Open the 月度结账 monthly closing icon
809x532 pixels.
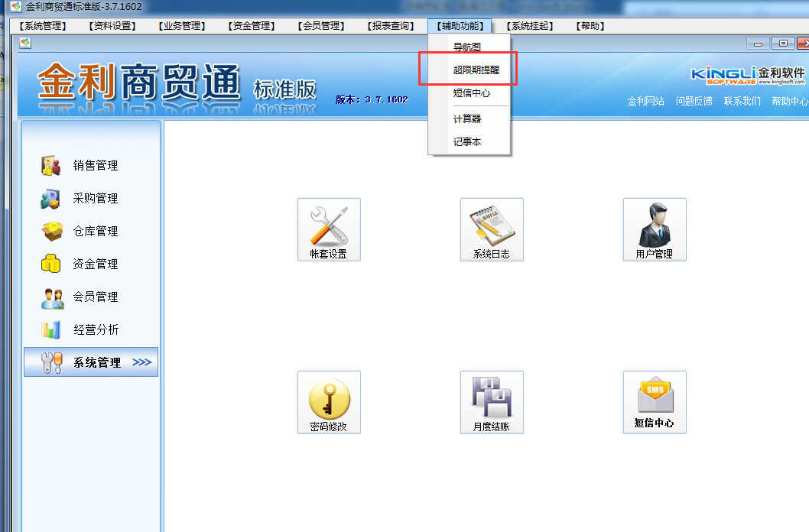(x=492, y=402)
